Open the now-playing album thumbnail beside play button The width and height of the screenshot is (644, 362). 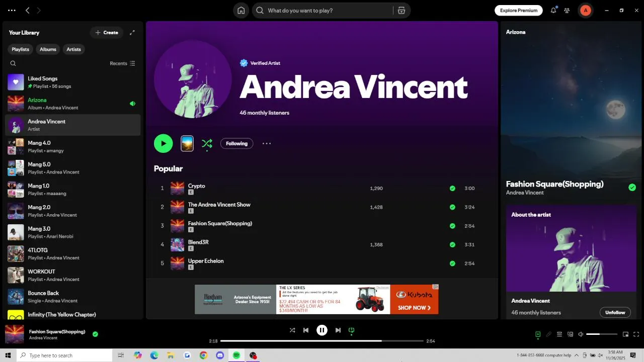tap(187, 143)
